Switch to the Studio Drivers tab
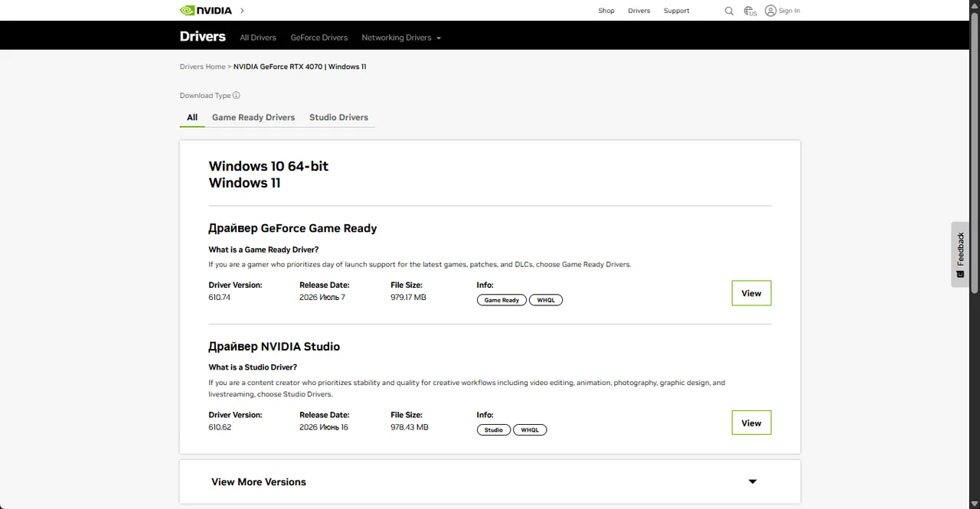Viewport: 980px width, 509px height. coord(338,117)
